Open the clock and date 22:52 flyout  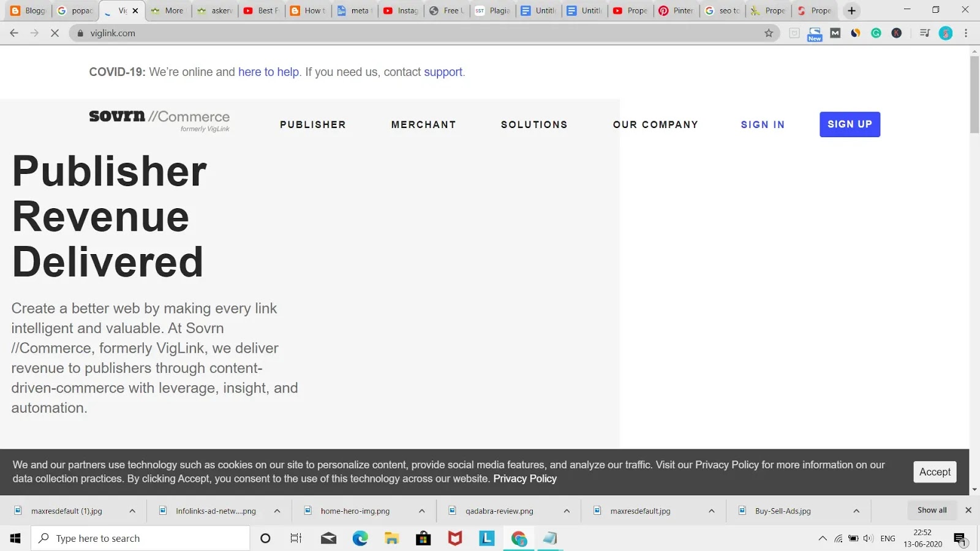pos(922,539)
